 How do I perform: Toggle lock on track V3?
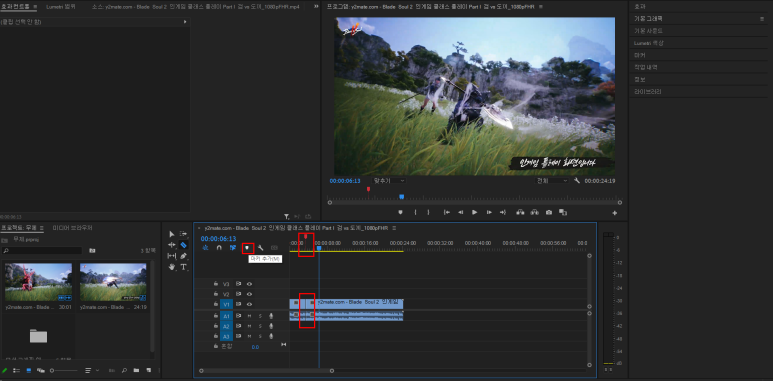(215, 284)
